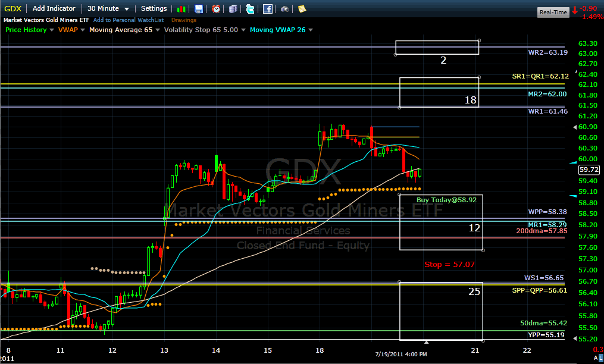Toggle the Real-Time data button
This screenshot has width=604, height=364.
click(x=553, y=12)
